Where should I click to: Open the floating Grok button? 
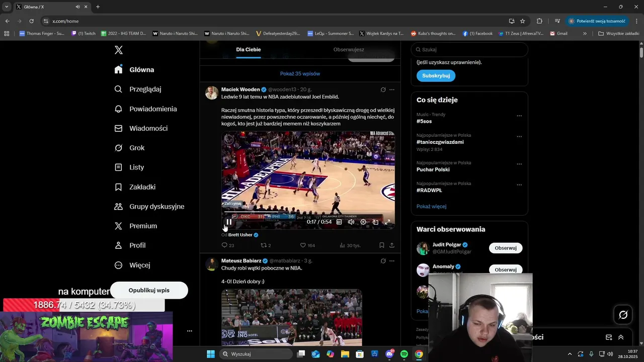click(x=623, y=315)
